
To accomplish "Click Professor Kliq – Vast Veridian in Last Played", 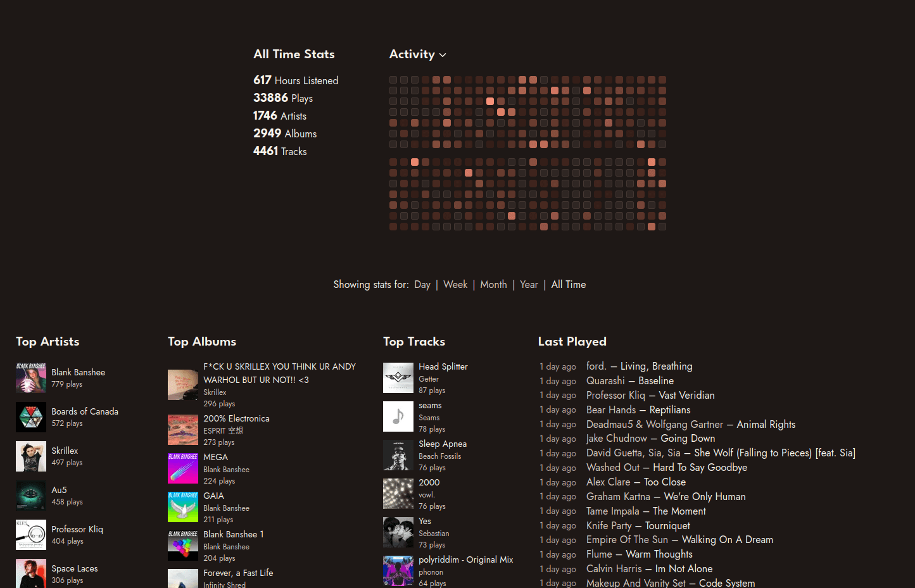I will tap(650, 395).
